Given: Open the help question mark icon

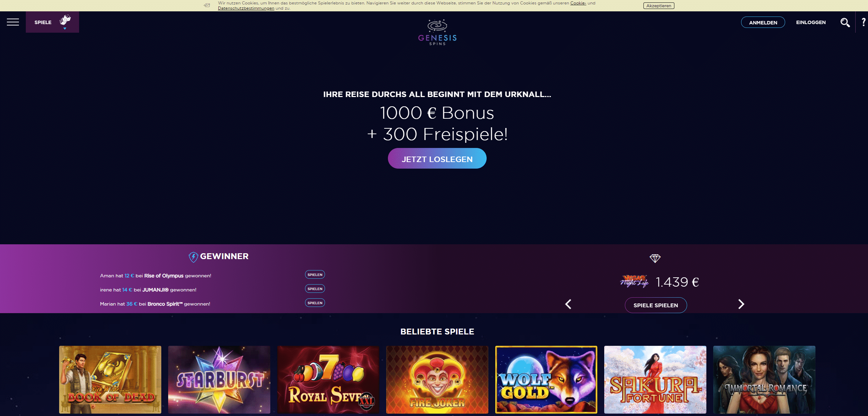Looking at the screenshot, I should 863,22.
